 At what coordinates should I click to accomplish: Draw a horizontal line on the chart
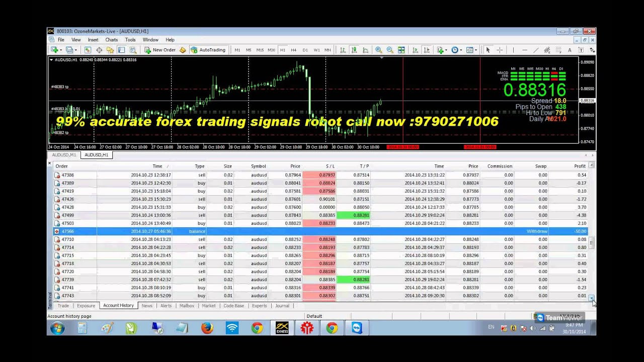coord(525,50)
